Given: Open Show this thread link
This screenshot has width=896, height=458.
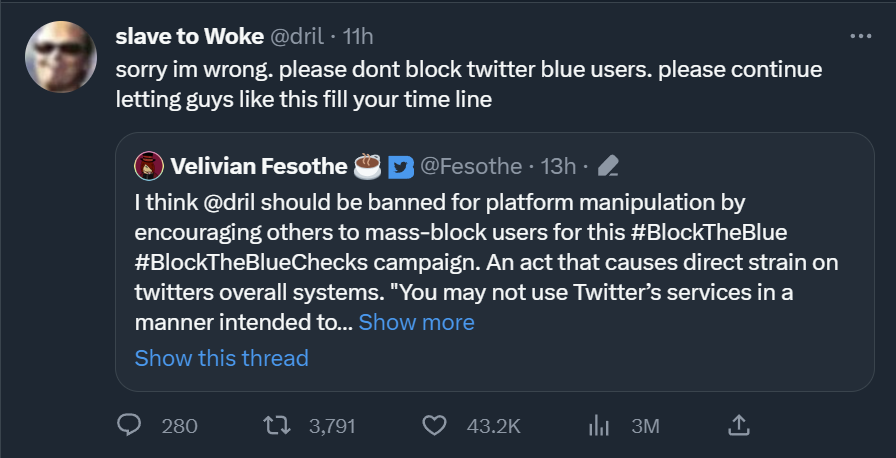Looking at the screenshot, I should (x=221, y=358).
